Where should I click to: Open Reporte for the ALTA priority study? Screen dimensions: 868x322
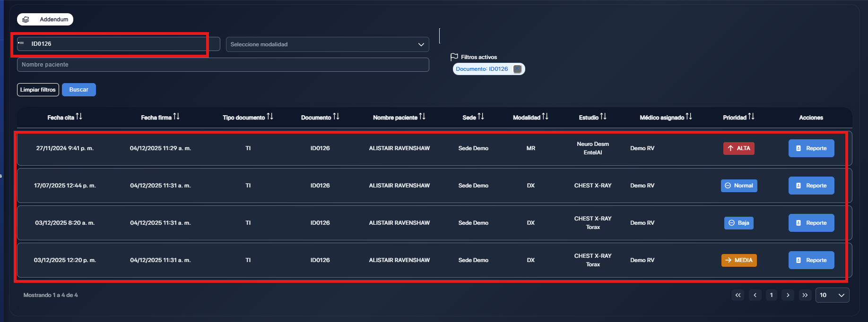pyautogui.click(x=811, y=148)
